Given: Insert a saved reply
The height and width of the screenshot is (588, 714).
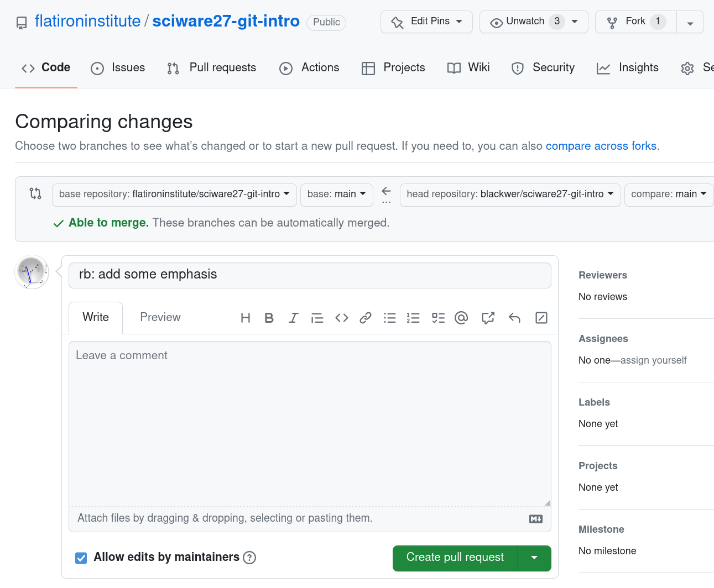Looking at the screenshot, I should click(x=515, y=318).
